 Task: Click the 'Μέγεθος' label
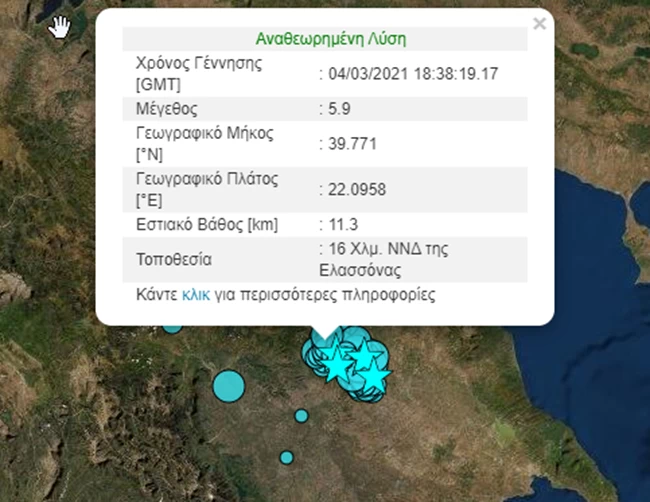pos(167,109)
